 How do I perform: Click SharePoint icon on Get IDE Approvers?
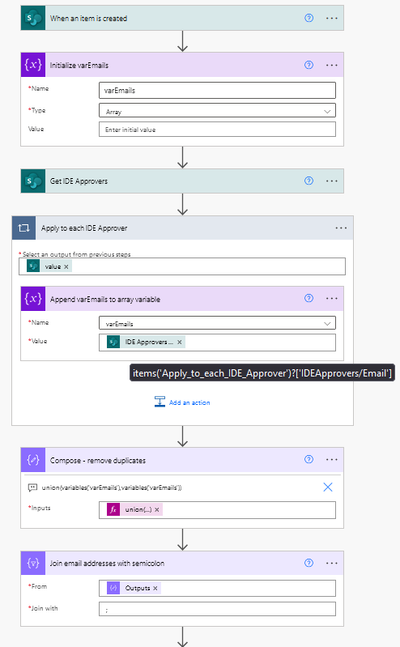coord(33,181)
